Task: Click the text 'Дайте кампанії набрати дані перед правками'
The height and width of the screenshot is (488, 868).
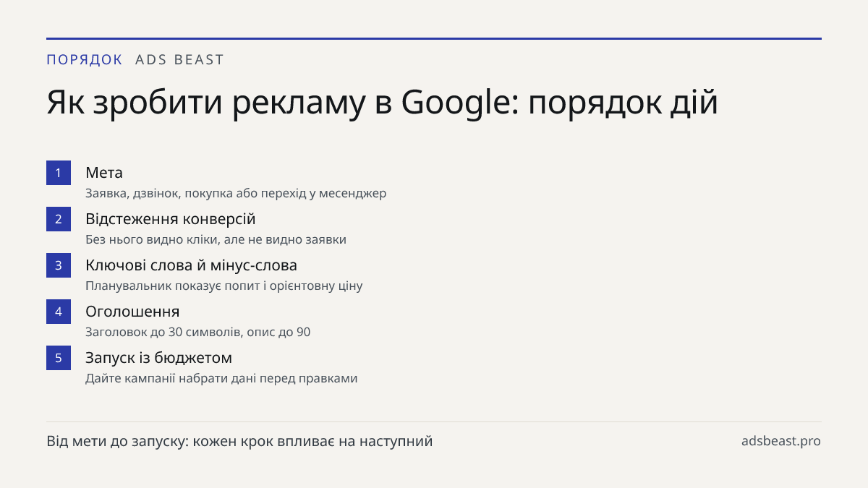Action: coord(221,378)
